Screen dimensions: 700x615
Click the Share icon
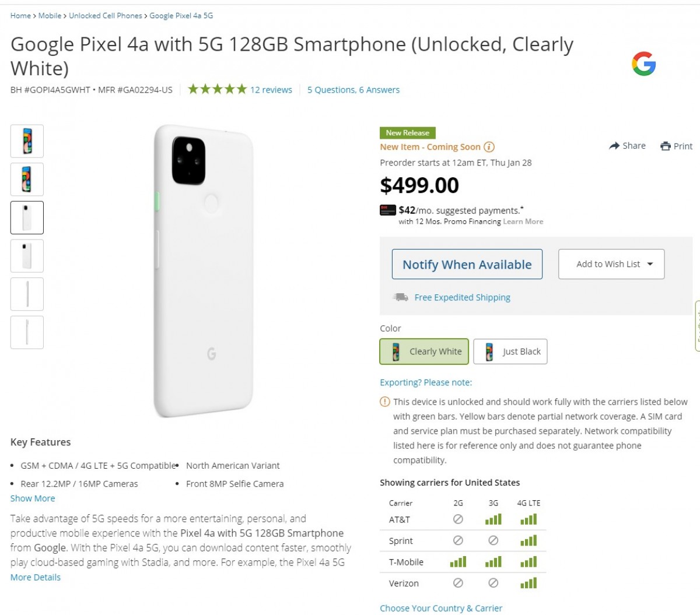click(x=614, y=146)
